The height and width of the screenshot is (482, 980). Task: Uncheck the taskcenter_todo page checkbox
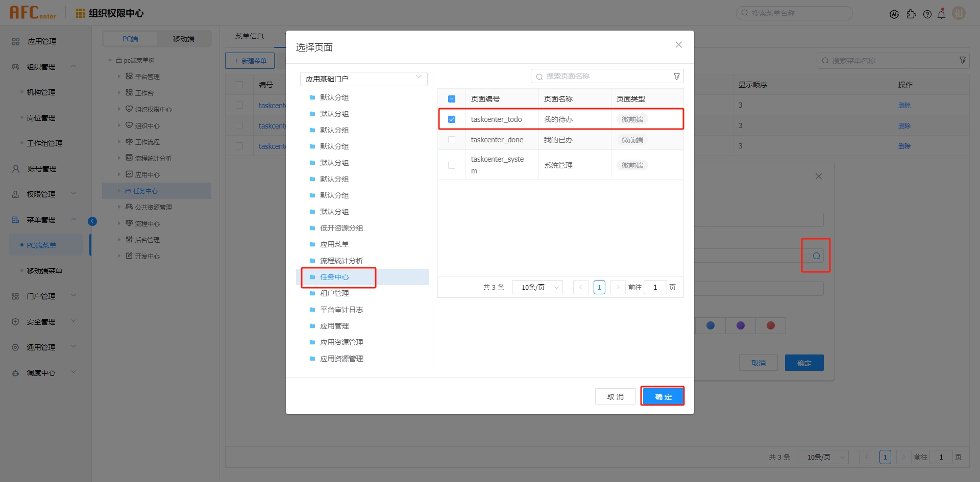452,119
